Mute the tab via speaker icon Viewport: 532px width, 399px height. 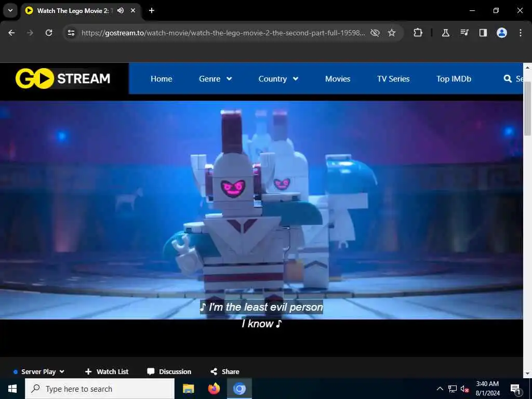pos(121,10)
